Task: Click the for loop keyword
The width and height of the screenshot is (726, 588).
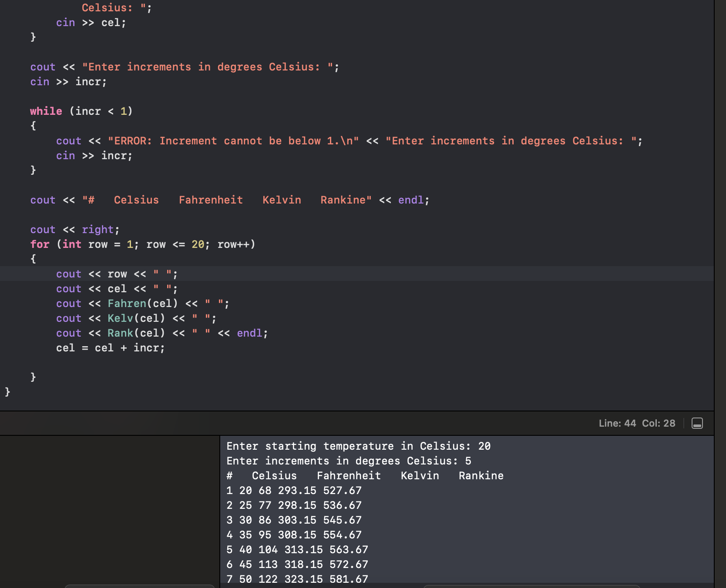Action: (x=40, y=244)
